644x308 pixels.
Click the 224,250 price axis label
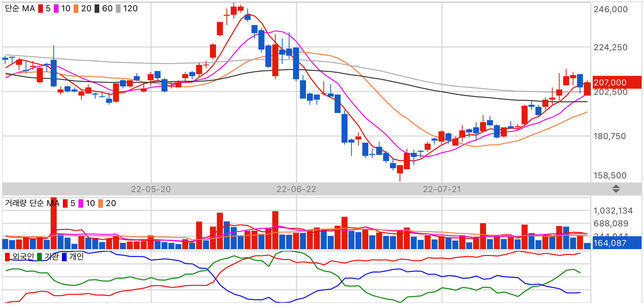[611, 47]
